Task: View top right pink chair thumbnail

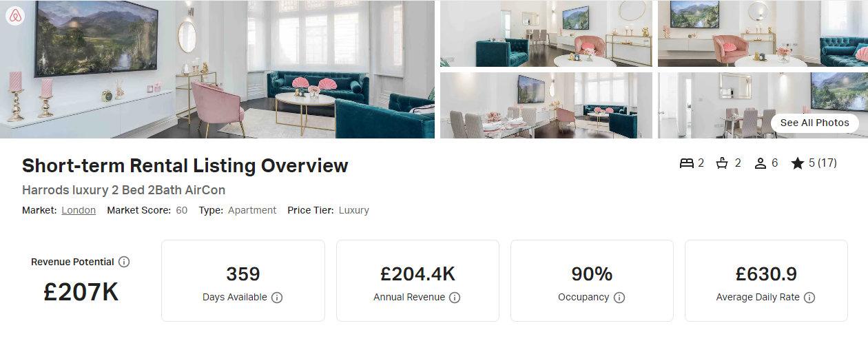Action: pyautogui.click(x=763, y=33)
